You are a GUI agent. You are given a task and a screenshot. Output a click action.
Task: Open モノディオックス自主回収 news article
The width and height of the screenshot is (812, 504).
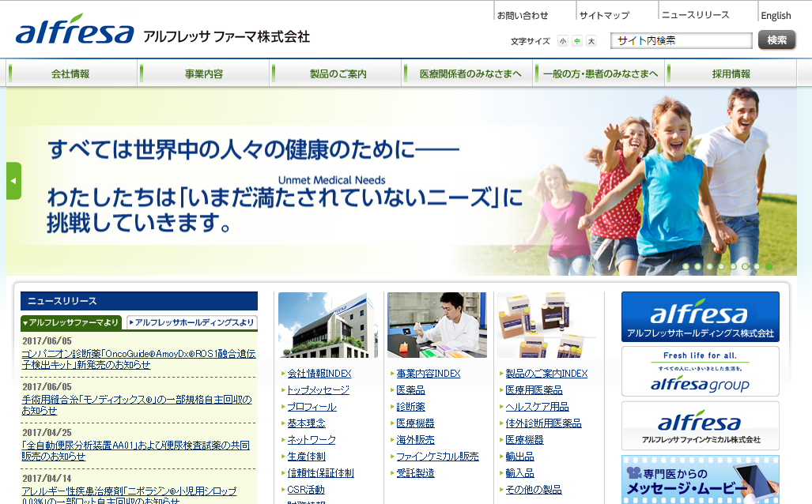137,404
